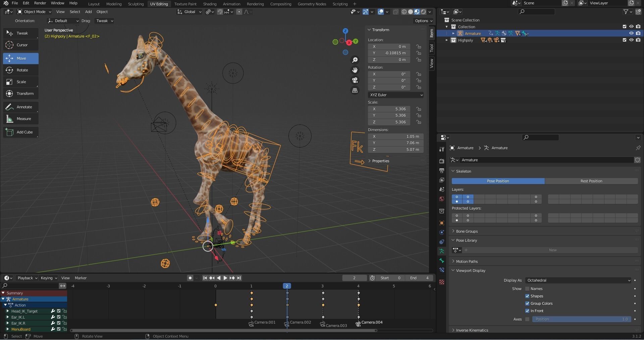The height and width of the screenshot is (340, 644).
Task: Click the Pose Position button
Action: pyautogui.click(x=498, y=181)
